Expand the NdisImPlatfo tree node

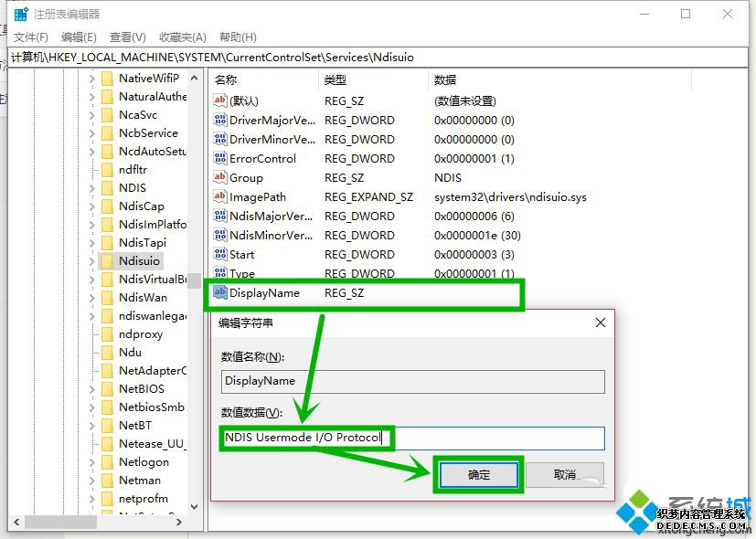pos(91,225)
